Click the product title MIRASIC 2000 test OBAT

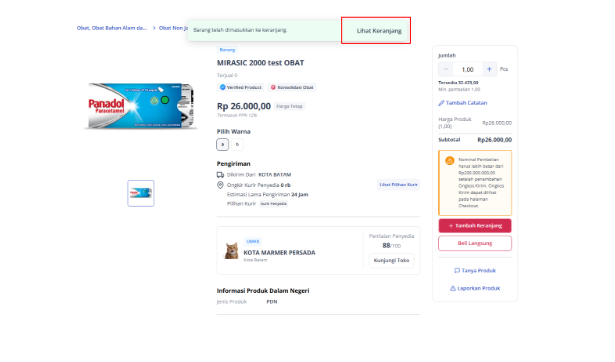260,63
